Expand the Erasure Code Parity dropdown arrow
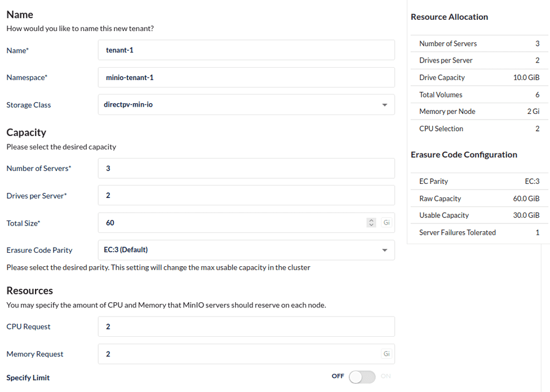This screenshot has height=392, width=550. [385, 250]
